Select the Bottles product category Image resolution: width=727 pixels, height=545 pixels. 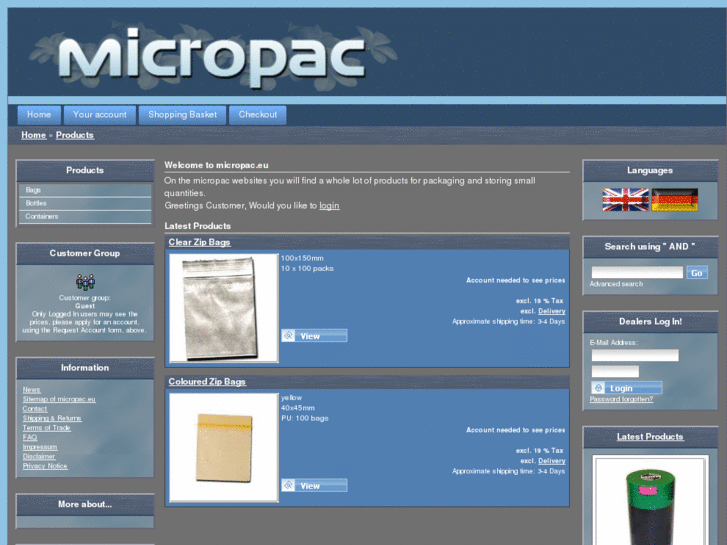pyautogui.click(x=85, y=203)
